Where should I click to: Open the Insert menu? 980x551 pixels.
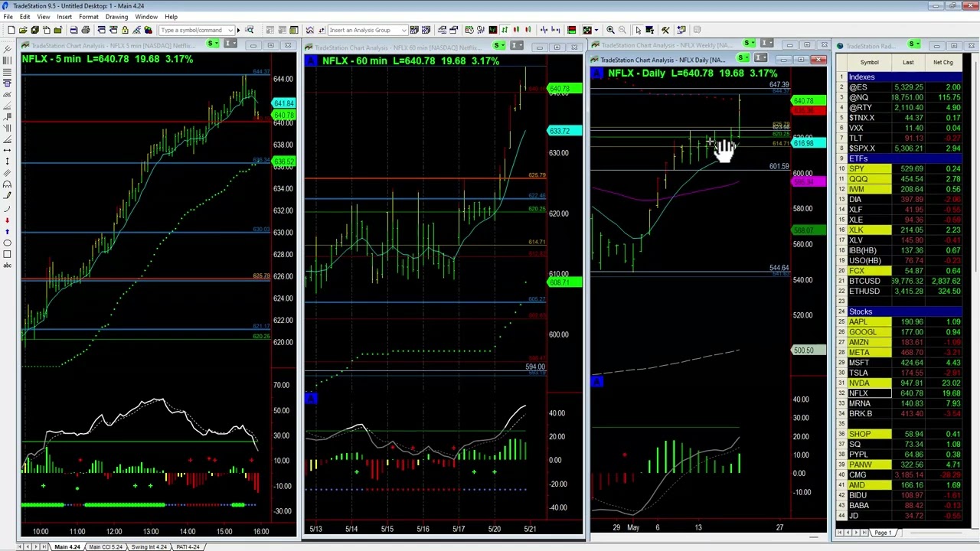(64, 17)
